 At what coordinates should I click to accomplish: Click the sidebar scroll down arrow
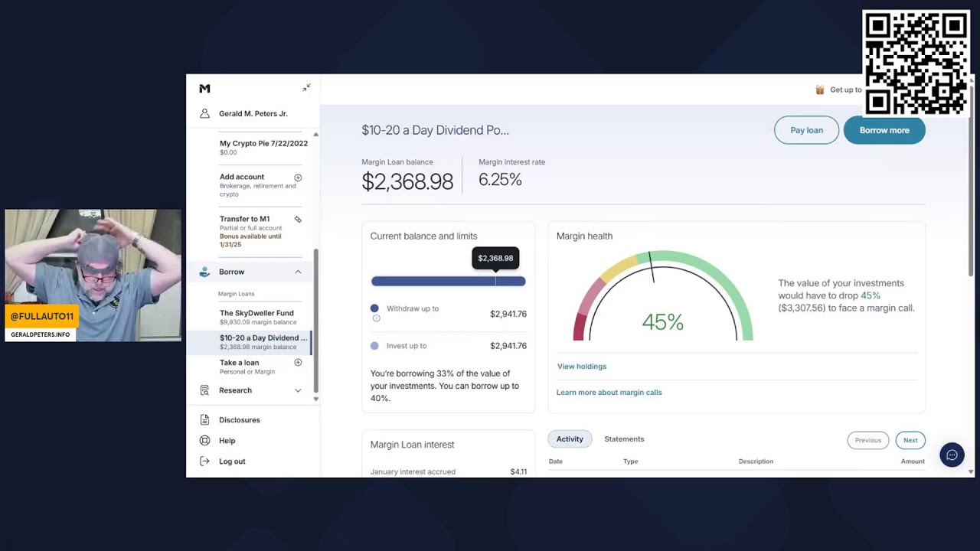pos(315,399)
